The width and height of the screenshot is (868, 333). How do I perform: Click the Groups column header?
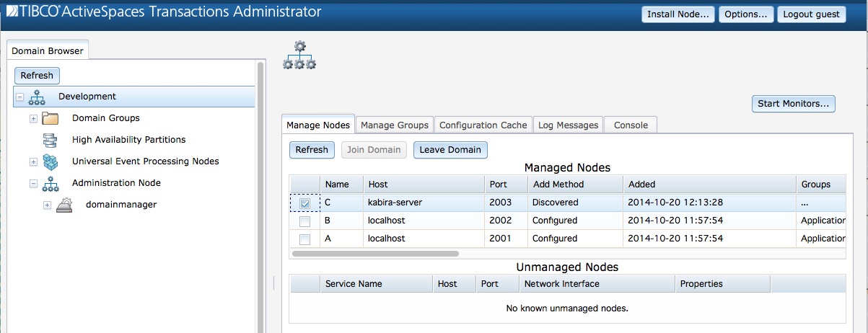pyautogui.click(x=820, y=185)
